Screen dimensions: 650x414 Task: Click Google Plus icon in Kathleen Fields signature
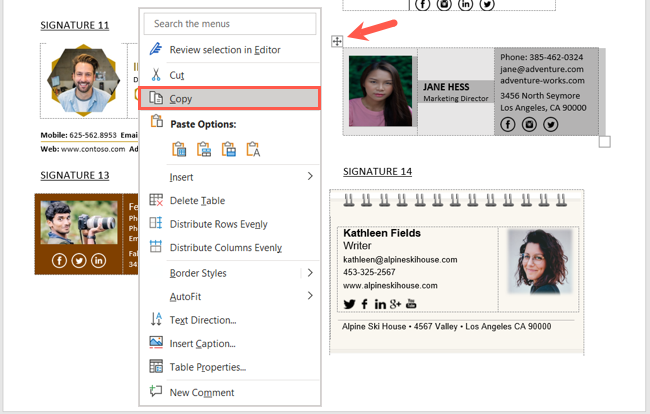coord(395,304)
